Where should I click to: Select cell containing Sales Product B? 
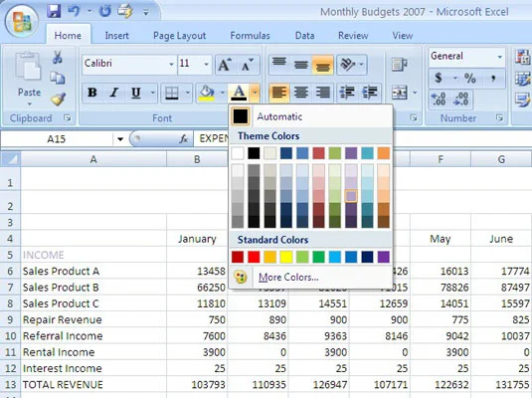[x=93, y=288]
